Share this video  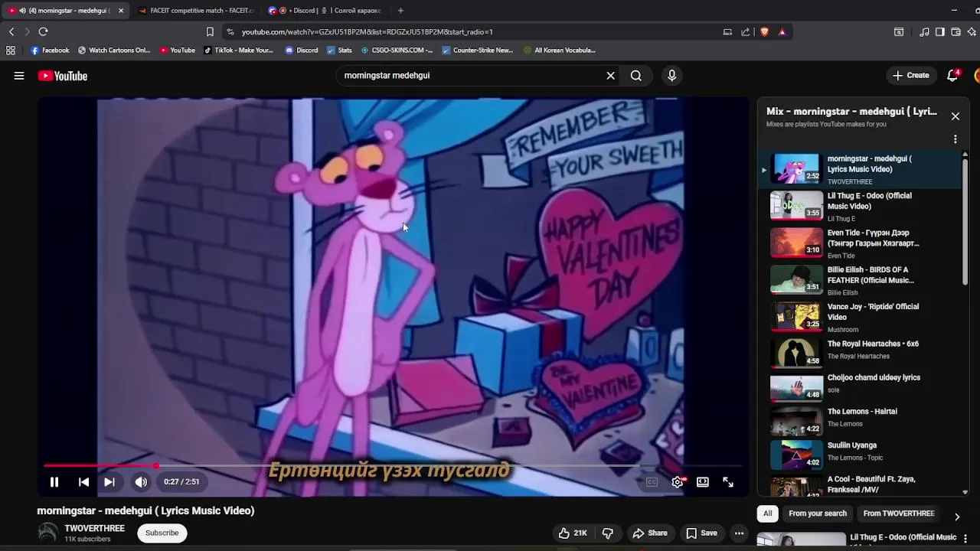(650, 533)
